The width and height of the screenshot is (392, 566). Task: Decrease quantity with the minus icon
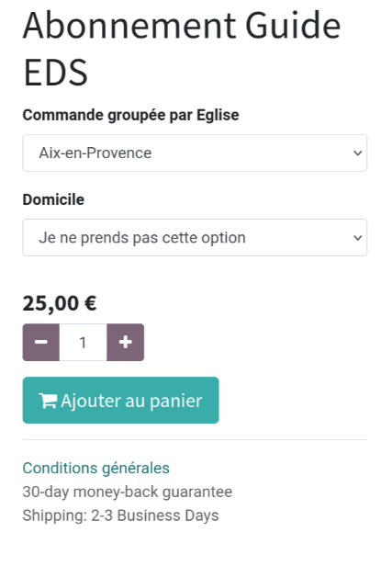click(x=41, y=342)
